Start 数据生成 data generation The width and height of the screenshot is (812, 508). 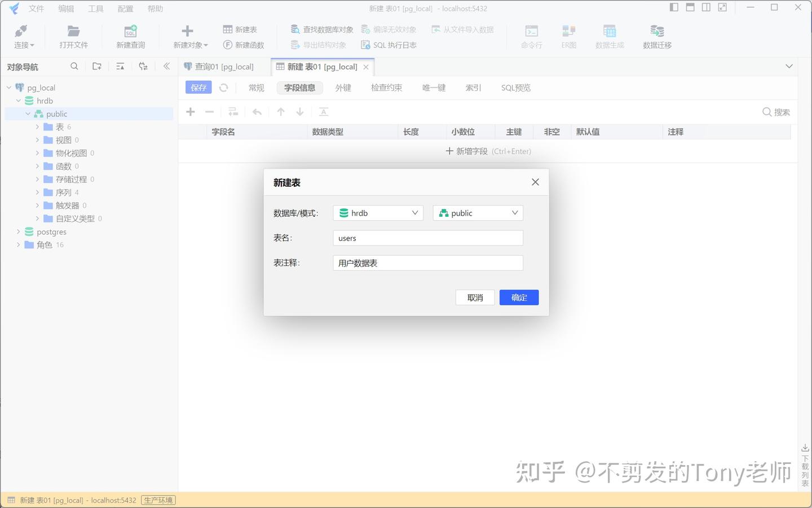(610, 36)
